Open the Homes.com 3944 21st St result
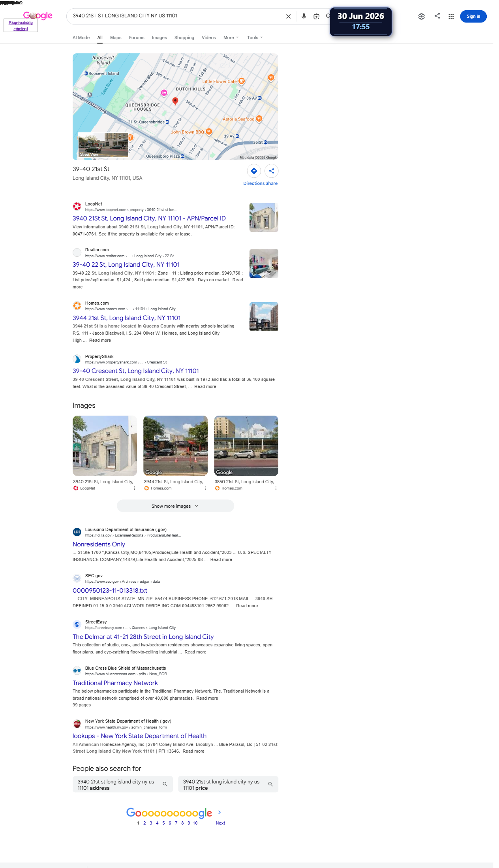The image size is (499, 868). pyautogui.click(x=127, y=318)
